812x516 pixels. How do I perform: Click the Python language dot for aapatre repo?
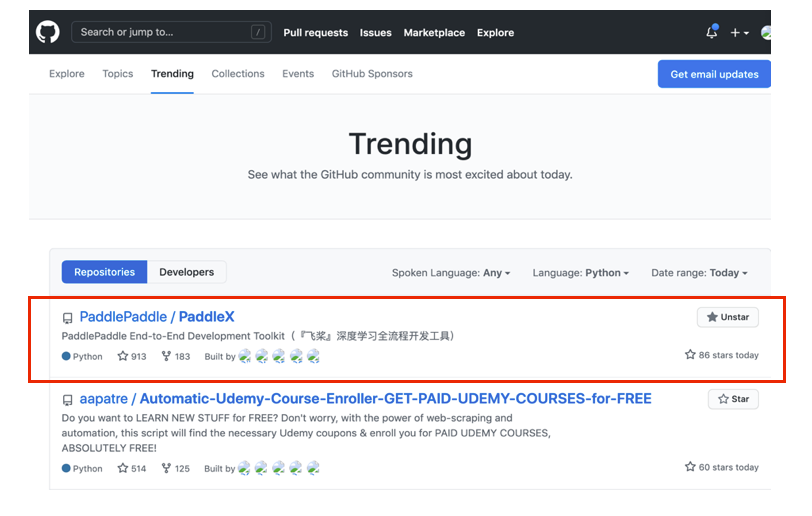tap(66, 468)
